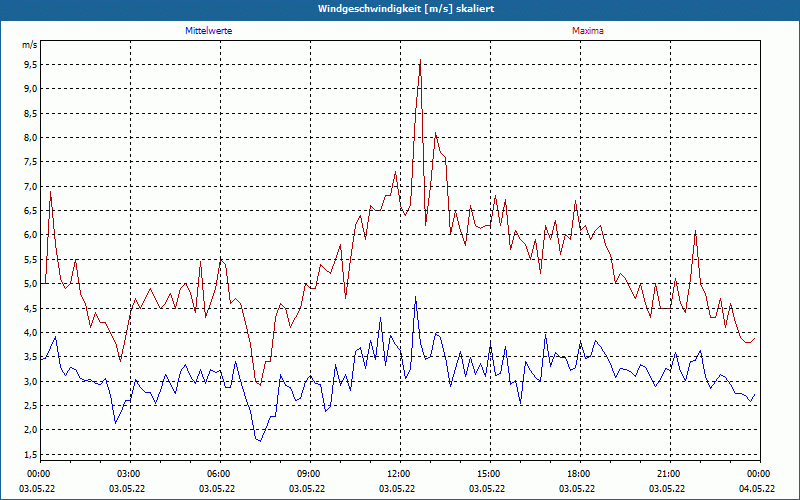Image resolution: width=800 pixels, height=500 pixels.
Task: Click the 7,5 y-axis value
Action: 31,162
